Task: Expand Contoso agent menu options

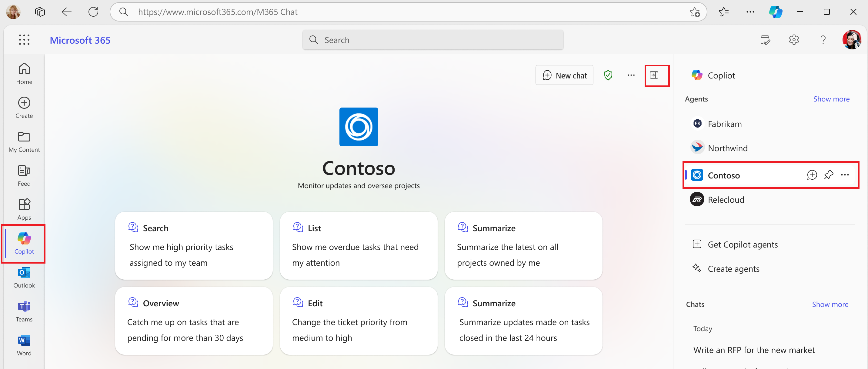Action: (x=846, y=175)
